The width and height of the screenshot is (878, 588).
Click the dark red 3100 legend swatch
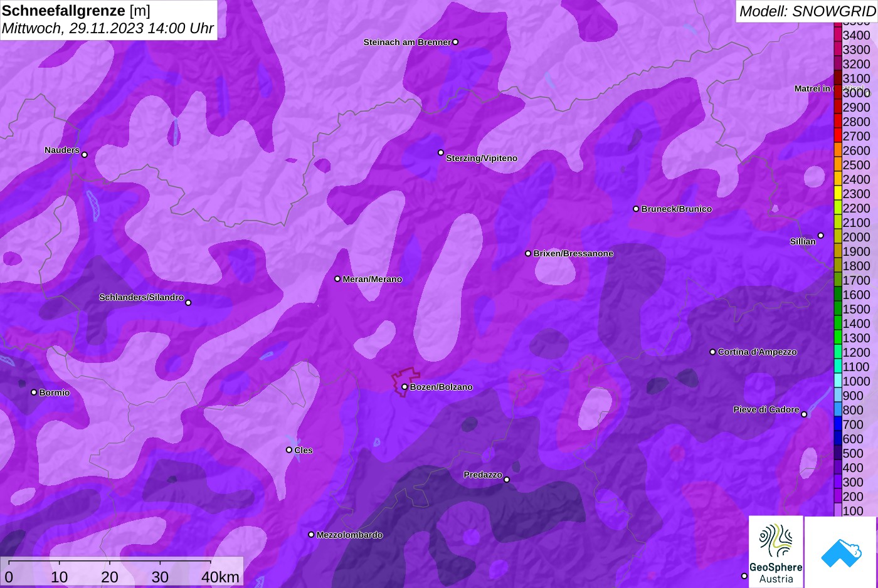click(x=838, y=78)
